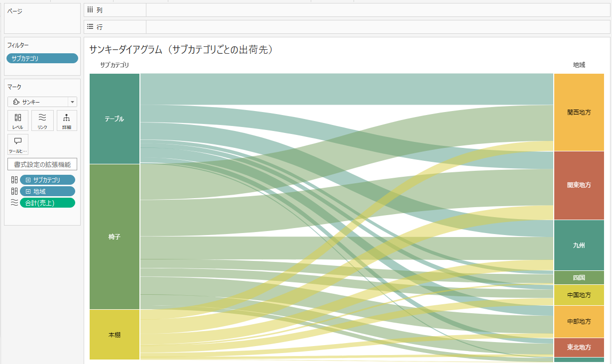This screenshot has height=364, width=612.
Task: Click the green 合計(売上) pill
Action: click(x=47, y=203)
